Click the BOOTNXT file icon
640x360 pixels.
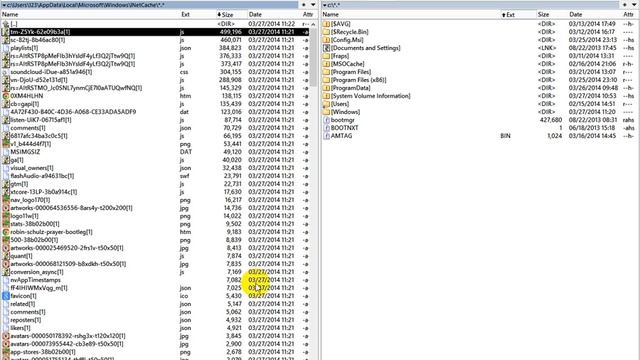pos(326,128)
